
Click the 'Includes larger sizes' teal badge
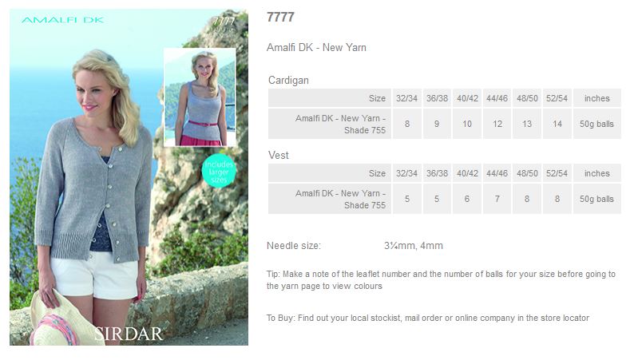click(x=219, y=172)
